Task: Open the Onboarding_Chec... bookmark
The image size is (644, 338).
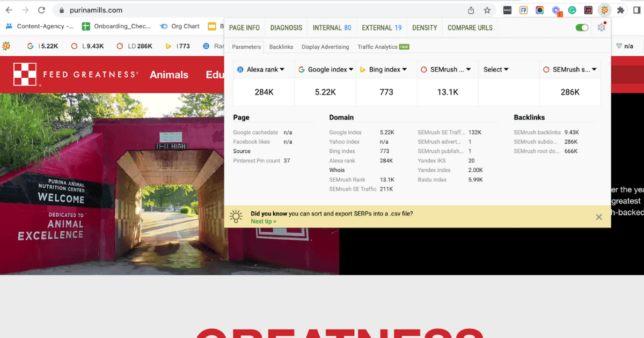Action: point(117,26)
